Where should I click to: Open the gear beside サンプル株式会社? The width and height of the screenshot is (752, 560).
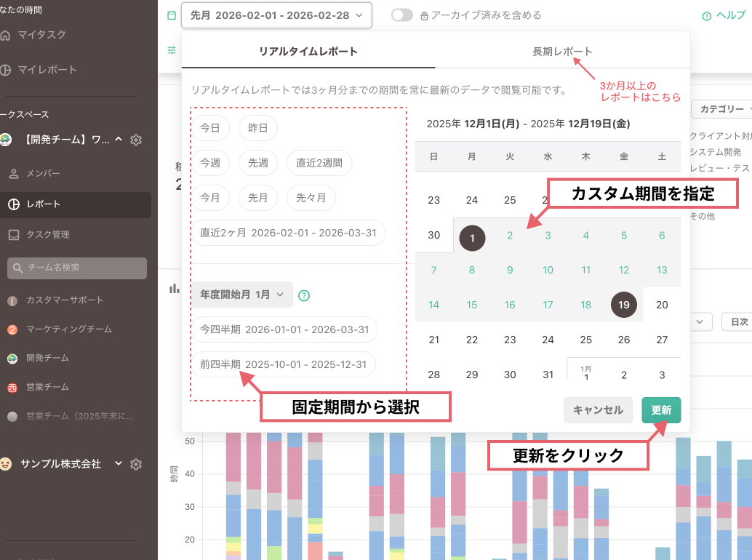135,464
